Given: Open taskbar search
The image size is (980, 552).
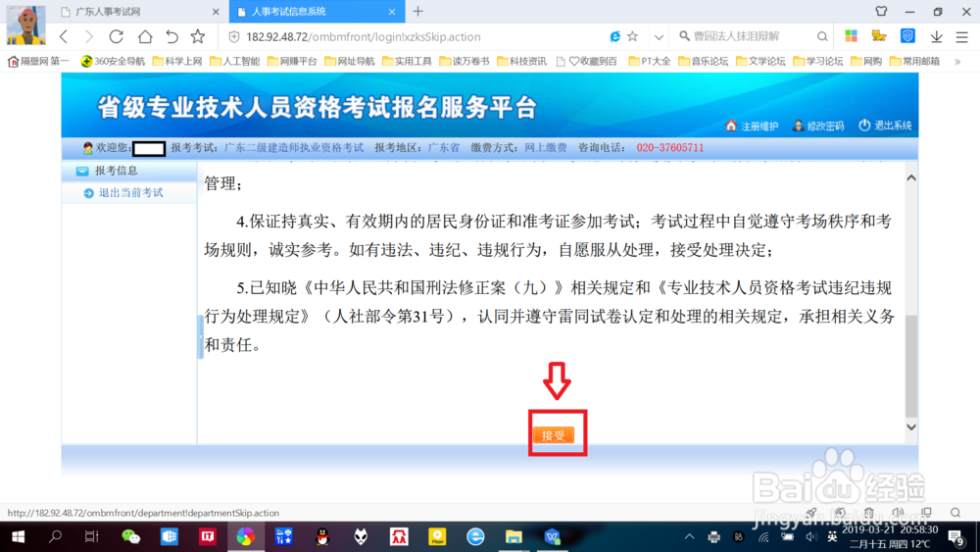Looking at the screenshot, I should coord(55,536).
